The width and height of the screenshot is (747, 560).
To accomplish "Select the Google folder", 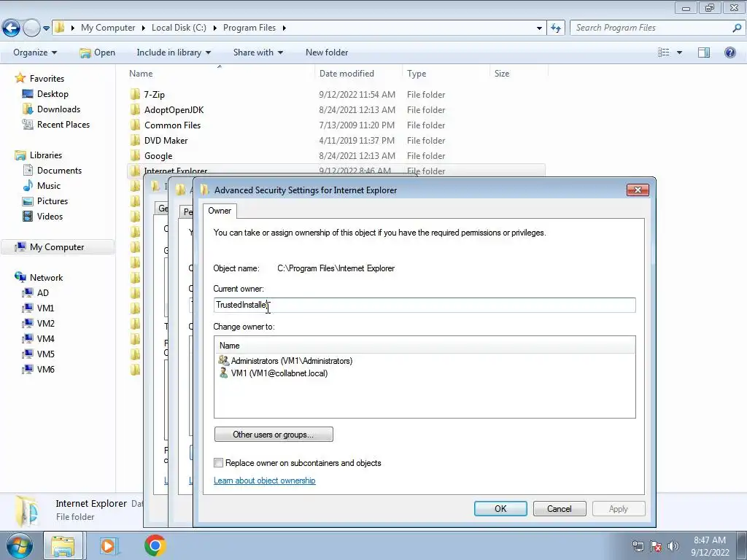I will coord(158,156).
